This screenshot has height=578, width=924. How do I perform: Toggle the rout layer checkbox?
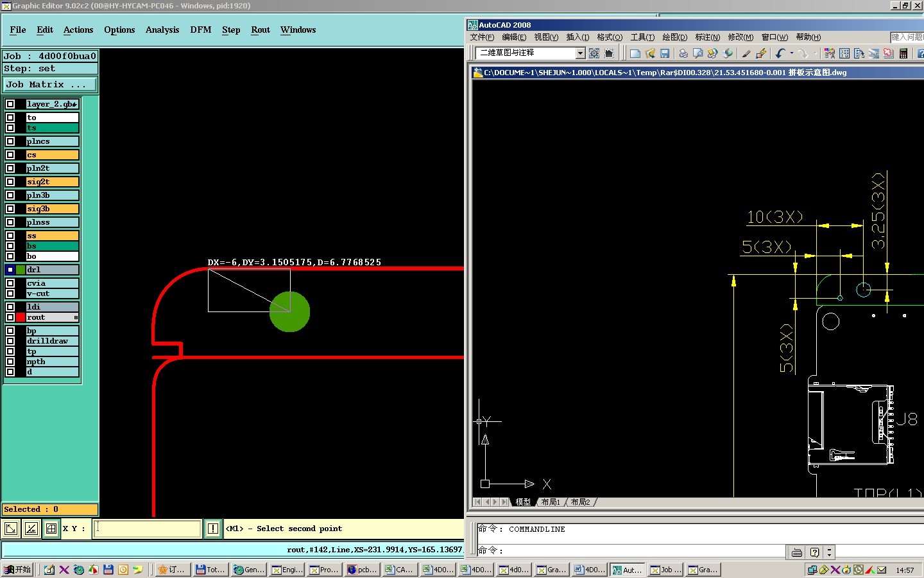(10, 317)
